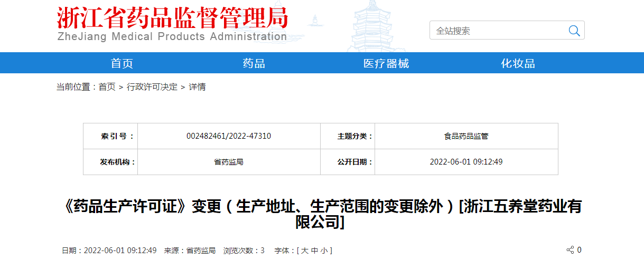The image size is (644, 260).
Task: Select index number 002482461/2022-47310
Action: (229, 136)
